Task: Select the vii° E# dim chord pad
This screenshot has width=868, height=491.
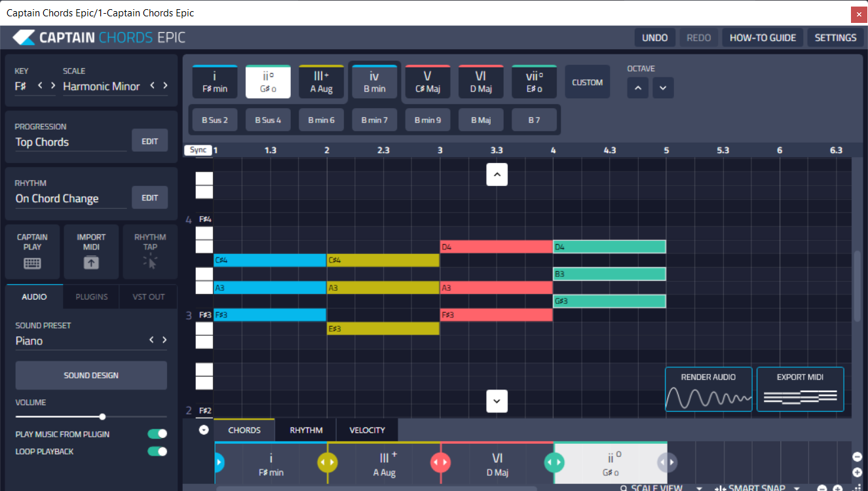Action: [x=534, y=82]
